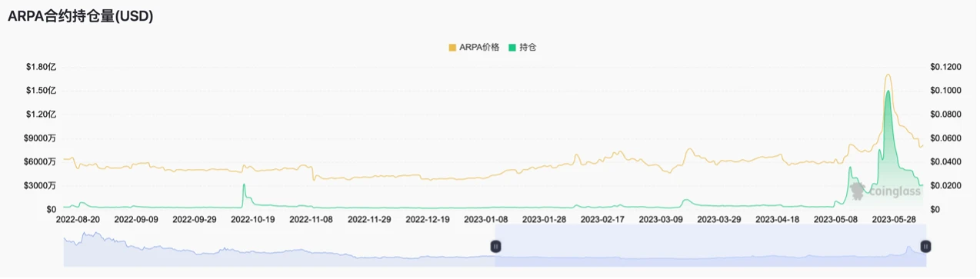Screen dimensions: 980x279
Task: Click the $0.0600 price axis label
Action: [x=947, y=138]
